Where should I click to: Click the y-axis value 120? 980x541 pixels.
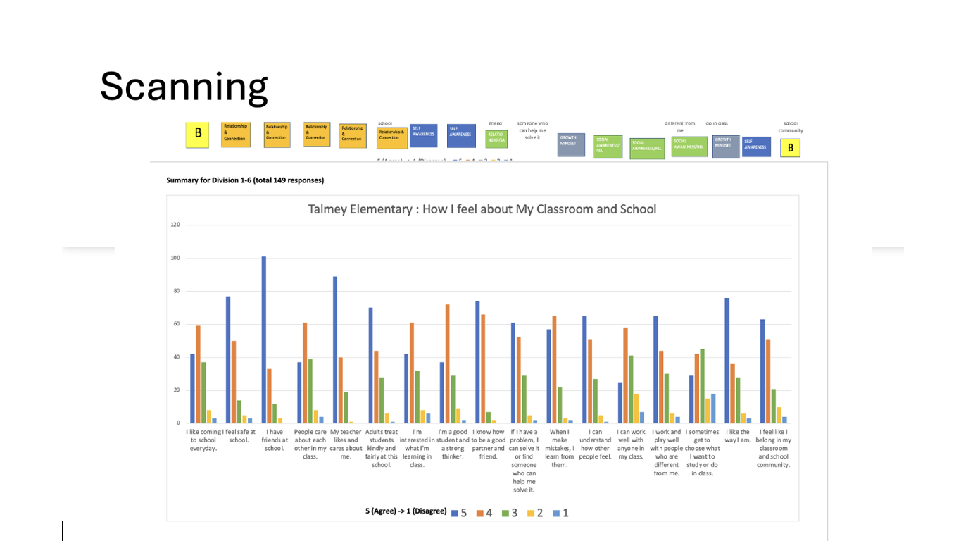point(175,225)
